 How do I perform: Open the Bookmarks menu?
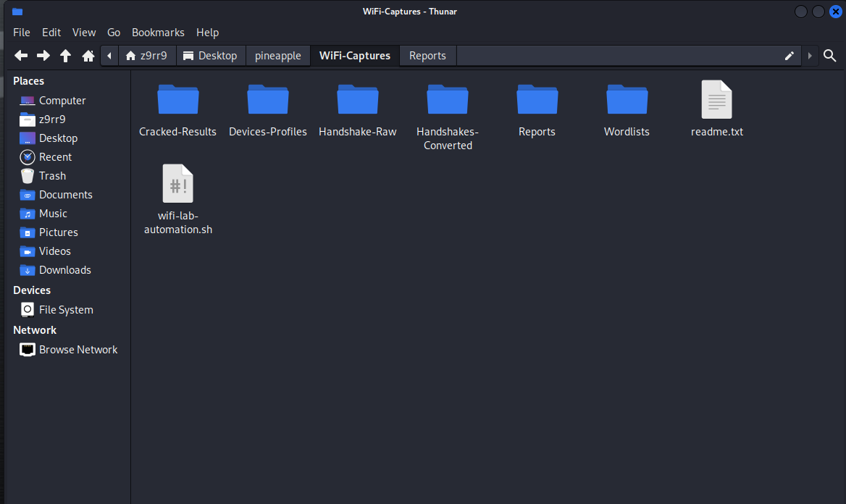click(158, 32)
